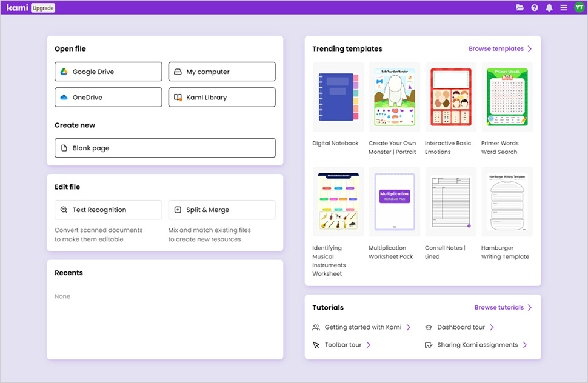Click the graduation cap icon beside Dashboard tour

click(429, 327)
